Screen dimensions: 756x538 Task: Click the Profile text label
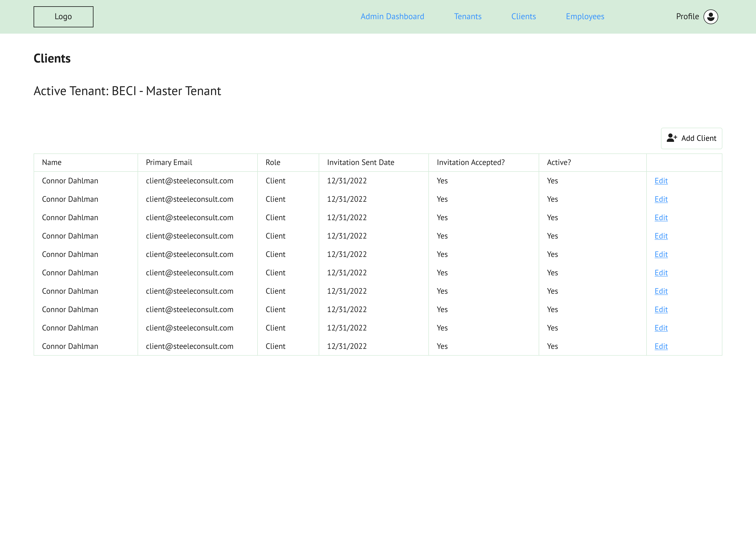(x=687, y=17)
